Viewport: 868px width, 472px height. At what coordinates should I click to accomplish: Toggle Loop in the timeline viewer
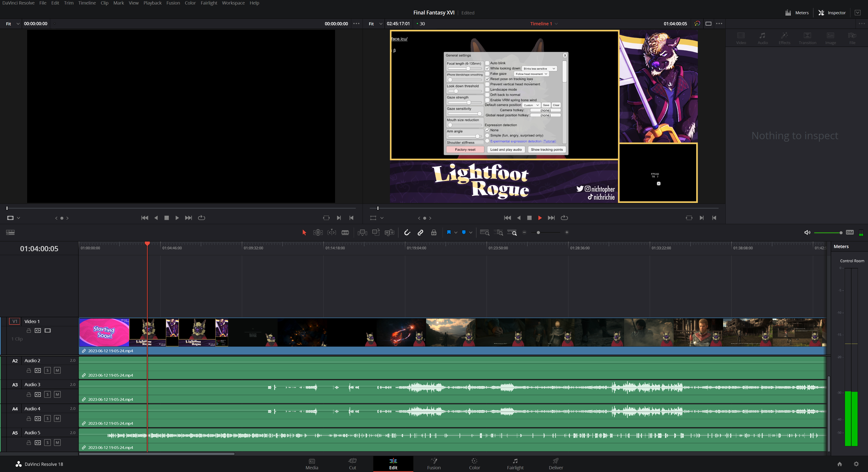pos(564,218)
